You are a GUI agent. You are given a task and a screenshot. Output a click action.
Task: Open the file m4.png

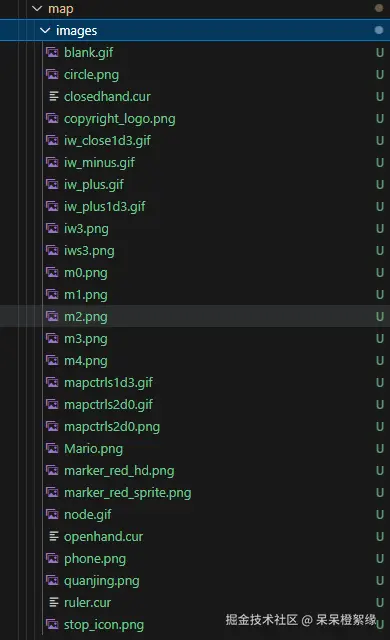86,361
